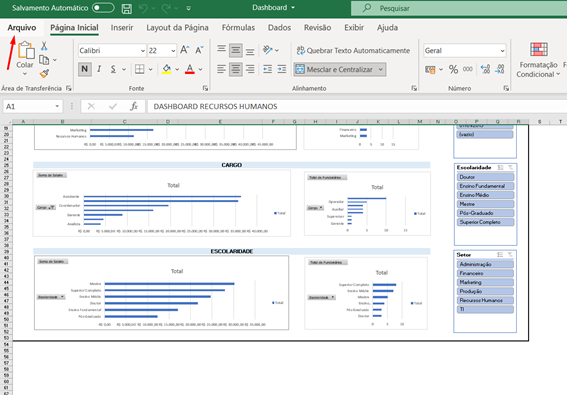Open the Borders dropdown arrow

[x=150, y=69]
